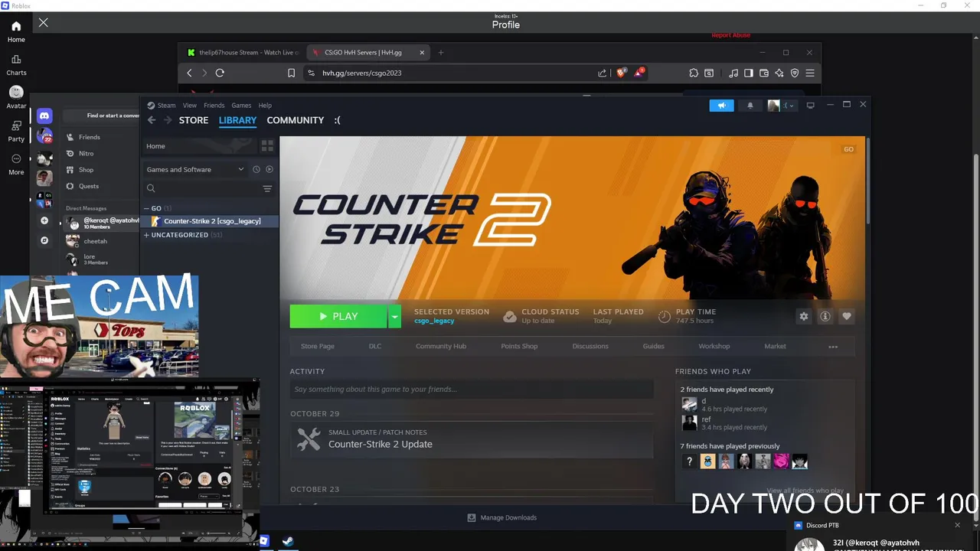Image resolution: width=980 pixels, height=551 pixels.
Task: Click the green PLAY button
Action: pyautogui.click(x=338, y=316)
